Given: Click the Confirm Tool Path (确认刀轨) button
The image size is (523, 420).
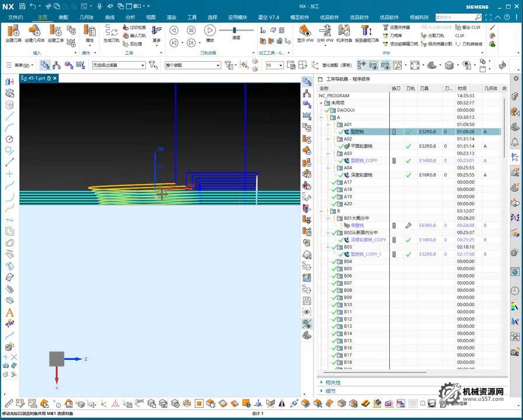Looking at the screenshot, I should (134, 36).
